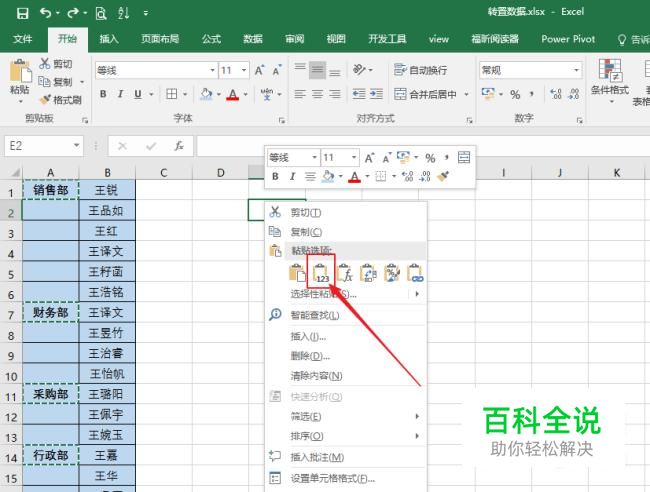Click the Format Painter (格式刷) button
This screenshot has height=492, width=650.
[x=61, y=100]
